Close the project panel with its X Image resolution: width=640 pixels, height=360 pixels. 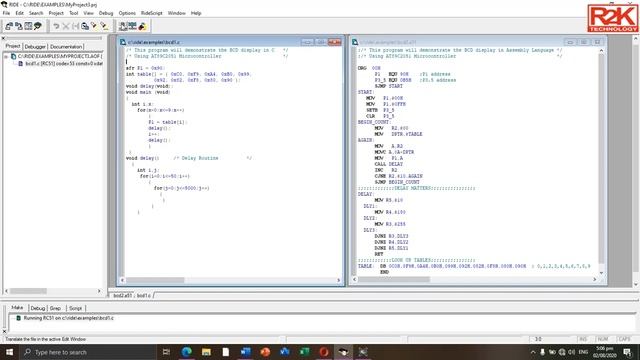pos(3,38)
